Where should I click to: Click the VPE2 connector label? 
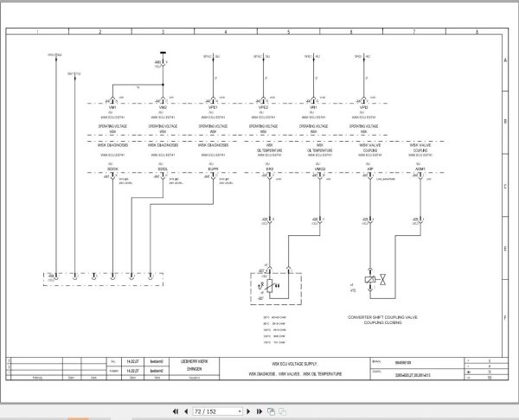click(x=263, y=107)
